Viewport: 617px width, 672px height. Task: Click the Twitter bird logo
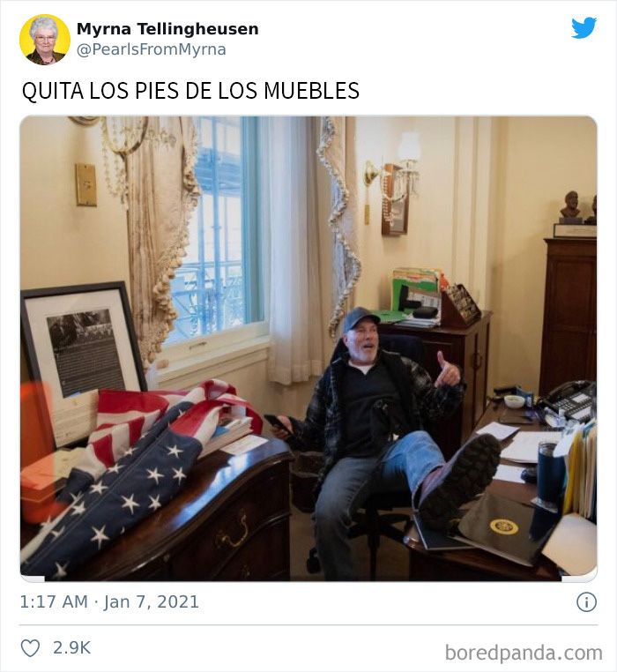584,28
